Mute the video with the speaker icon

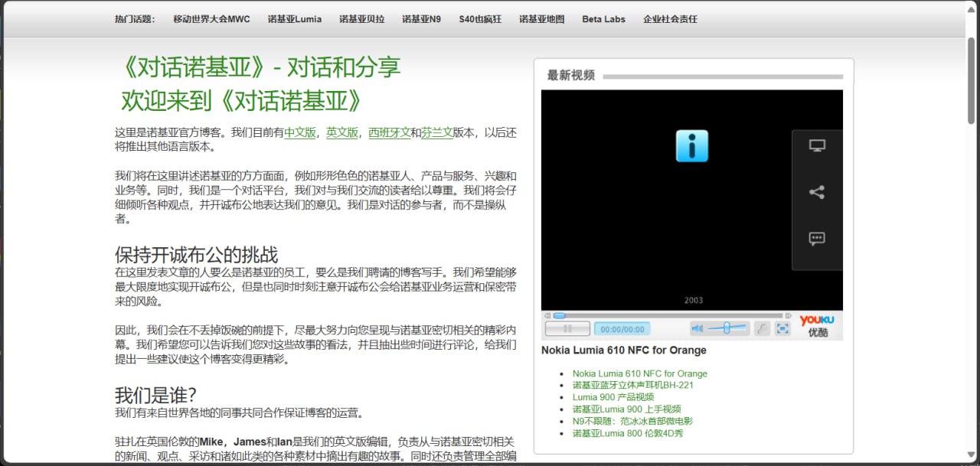point(697,328)
